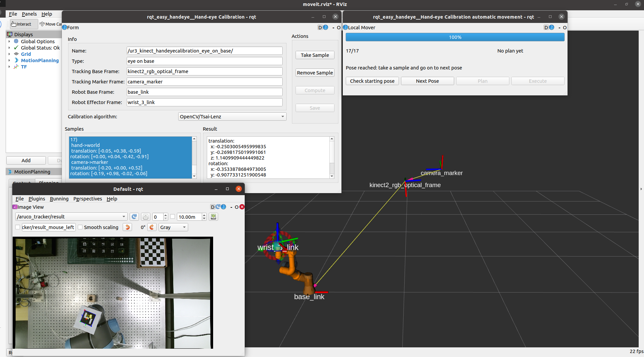Click the Robot Effector Frame field
644x357 pixels.
(x=204, y=102)
